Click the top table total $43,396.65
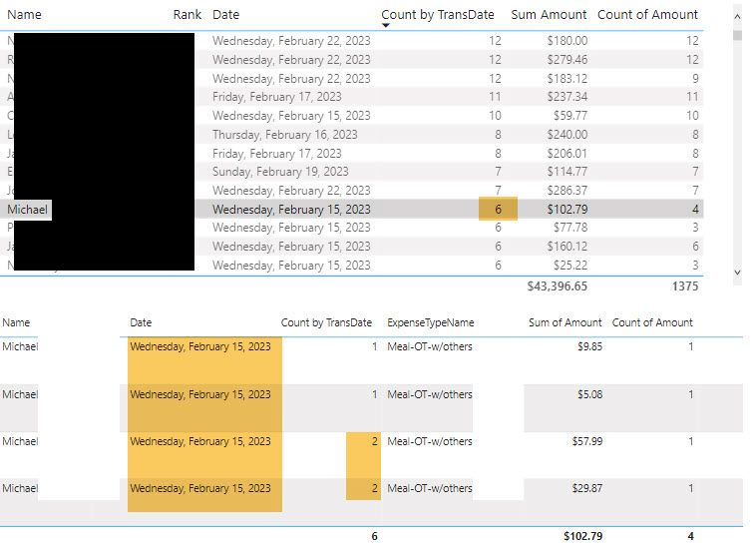 click(557, 286)
